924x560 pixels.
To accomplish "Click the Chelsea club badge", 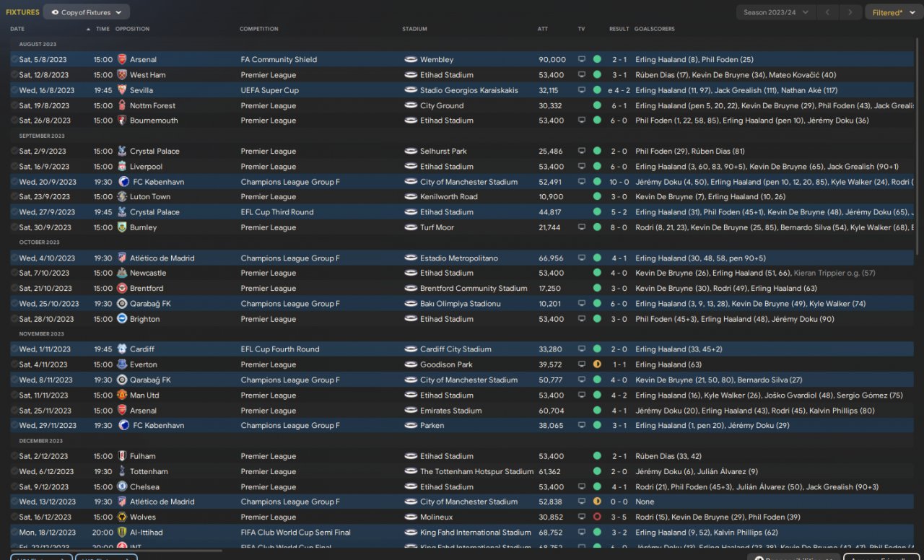I will coord(122,487).
